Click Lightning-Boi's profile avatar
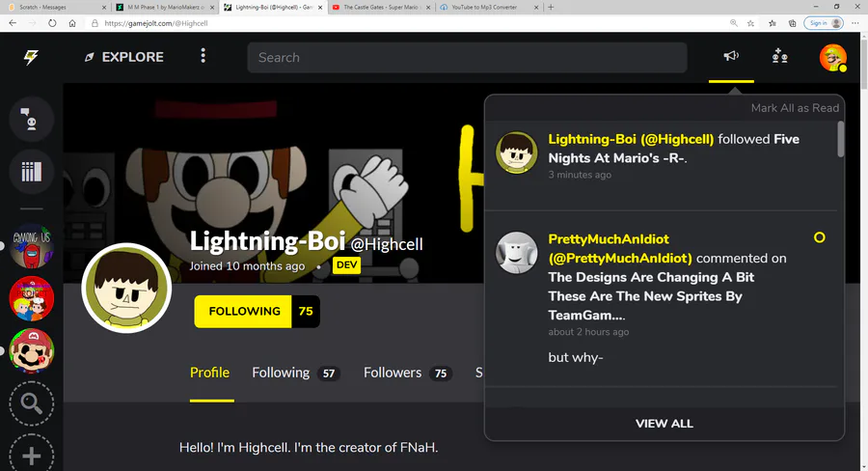This screenshot has height=471, width=868. point(126,289)
